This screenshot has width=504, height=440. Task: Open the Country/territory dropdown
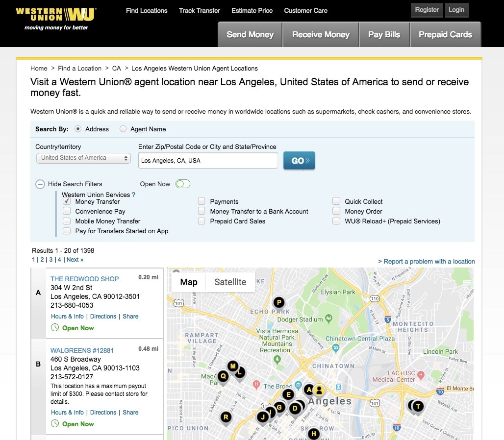[x=83, y=158]
